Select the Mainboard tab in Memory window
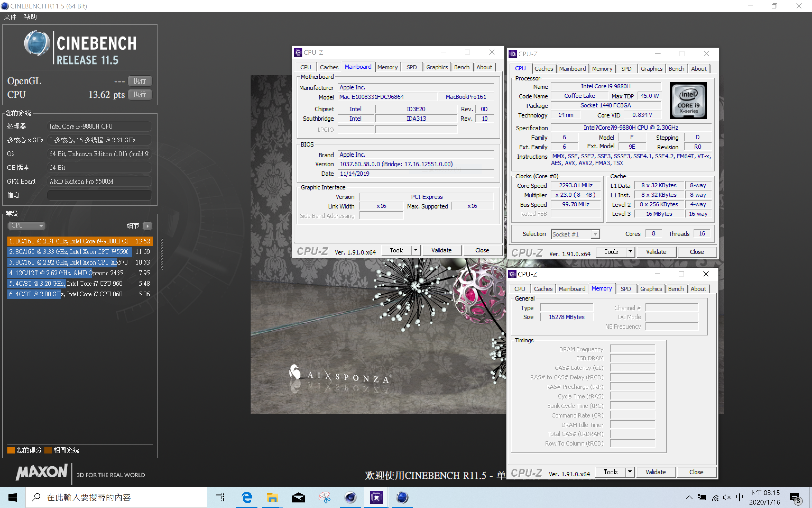812x508 pixels. click(x=572, y=289)
